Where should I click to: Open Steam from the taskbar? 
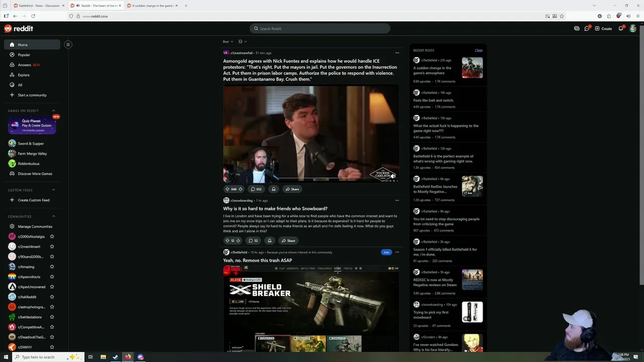(115, 357)
